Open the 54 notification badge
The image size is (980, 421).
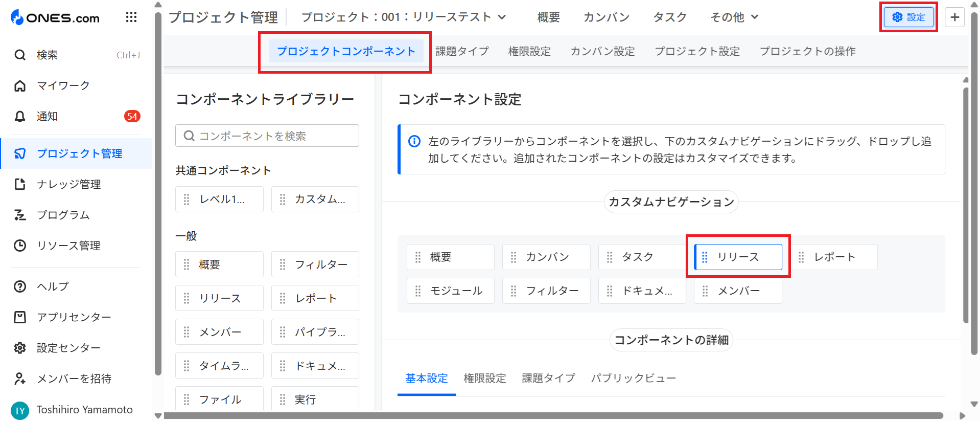click(x=132, y=116)
